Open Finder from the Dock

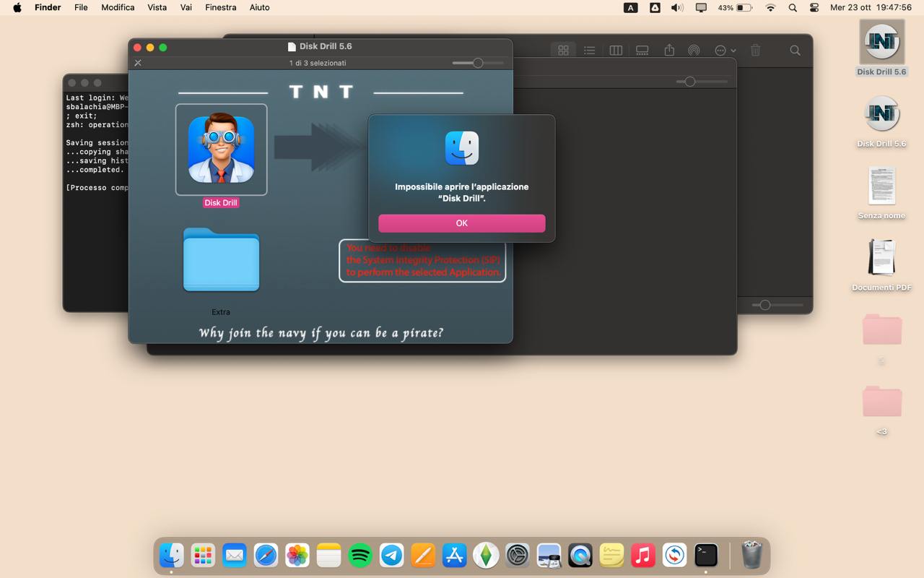(x=172, y=555)
